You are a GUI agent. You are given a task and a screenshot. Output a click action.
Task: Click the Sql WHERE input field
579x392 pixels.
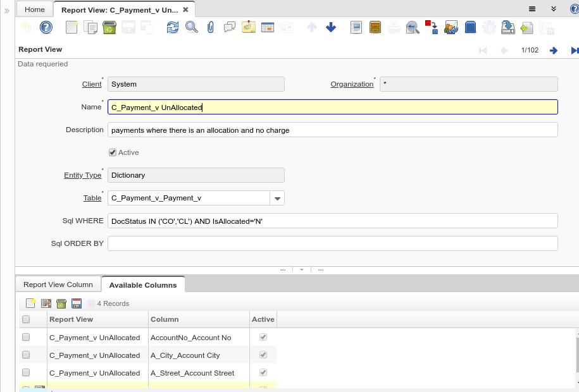coord(332,221)
